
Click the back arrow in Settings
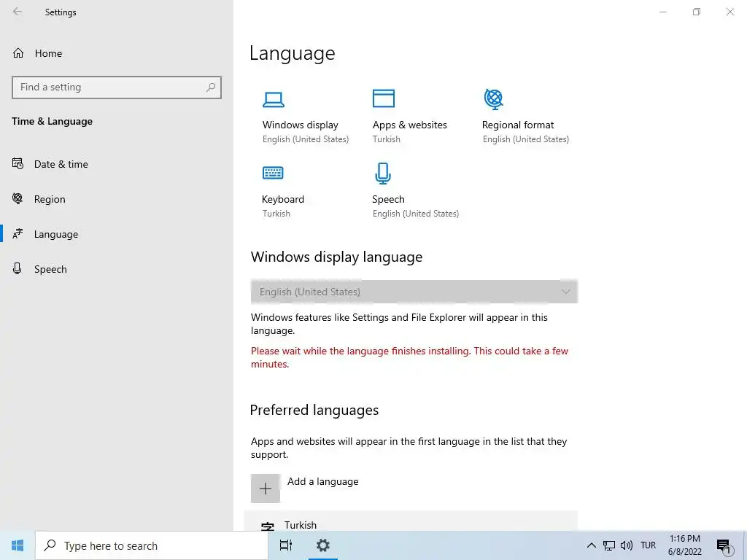18,12
